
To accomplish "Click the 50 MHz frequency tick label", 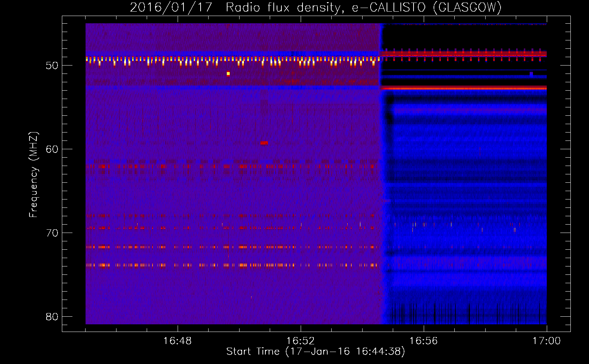I will pos(52,66).
